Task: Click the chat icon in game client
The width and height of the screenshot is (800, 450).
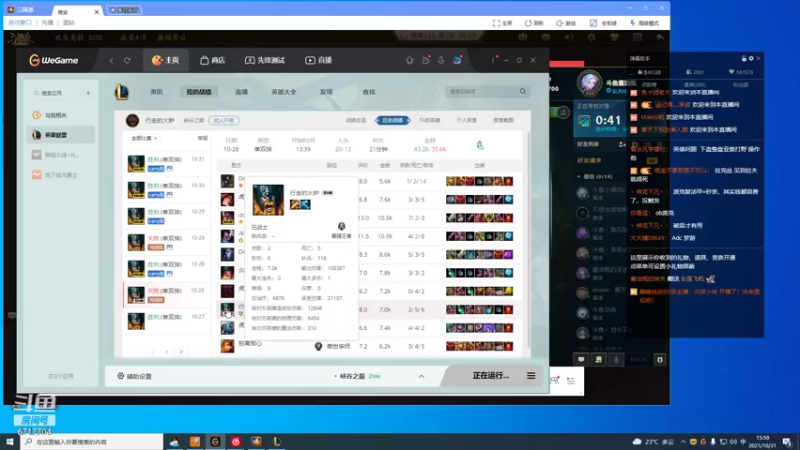Action: 581,360
